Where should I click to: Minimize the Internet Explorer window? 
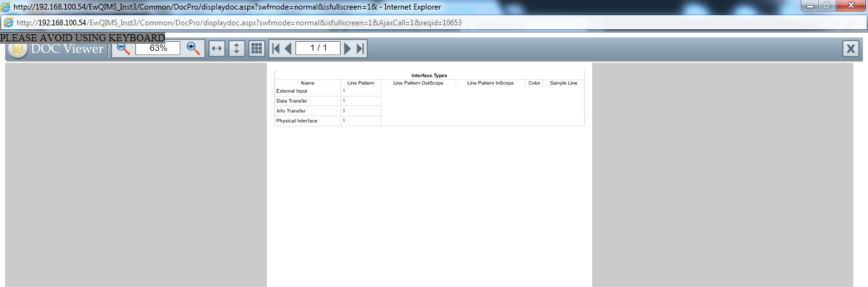point(810,5)
